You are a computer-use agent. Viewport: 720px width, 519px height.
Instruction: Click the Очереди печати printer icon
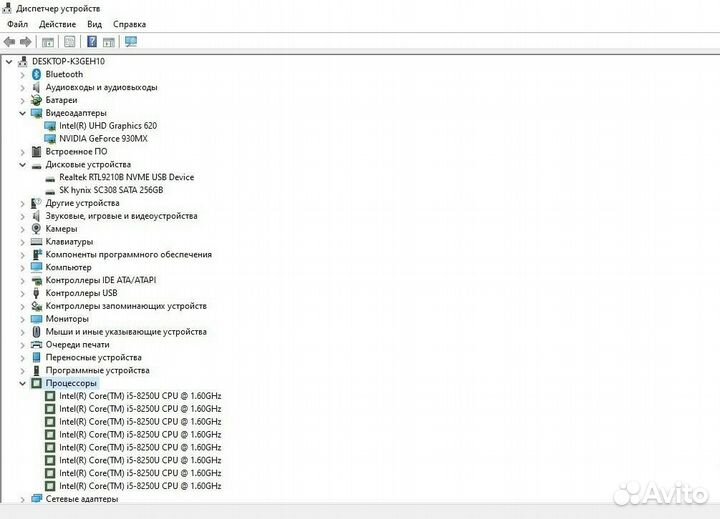click(x=36, y=344)
